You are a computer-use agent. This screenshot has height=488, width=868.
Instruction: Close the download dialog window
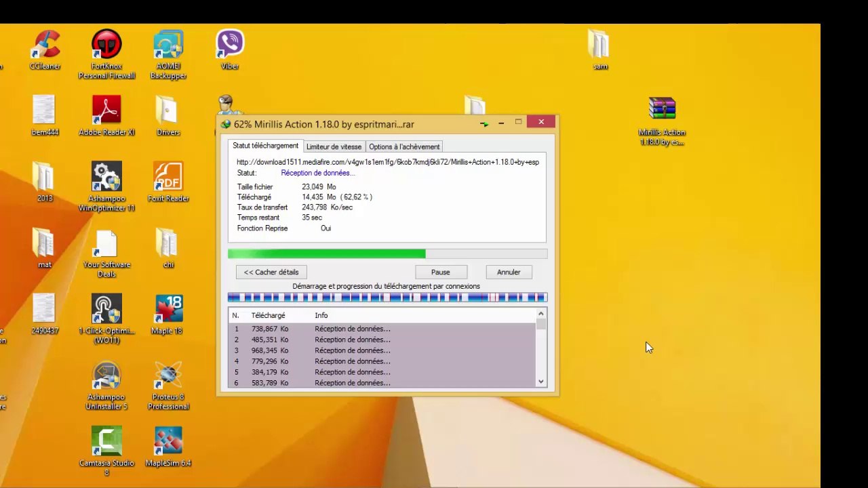(541, 122)
